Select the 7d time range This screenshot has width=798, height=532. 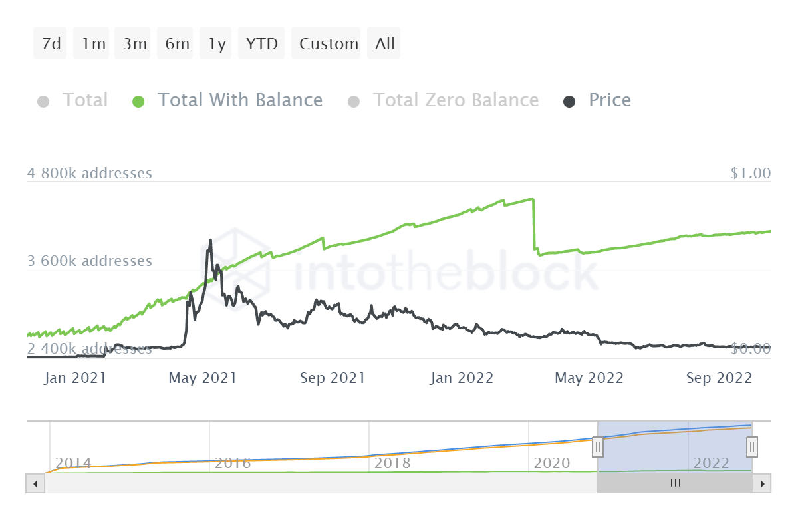point(51,44)
